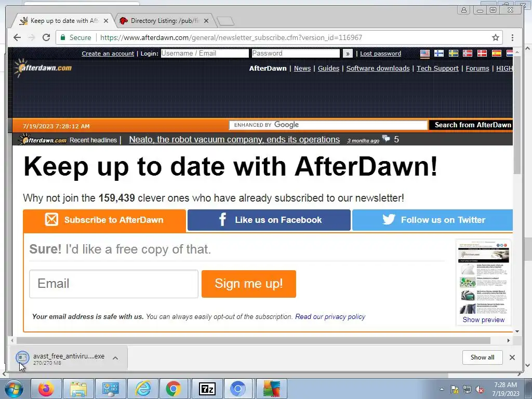Select the Like us on Facebook tab
The height and width of the screenshot is (399, 532).
click(269, 220)
